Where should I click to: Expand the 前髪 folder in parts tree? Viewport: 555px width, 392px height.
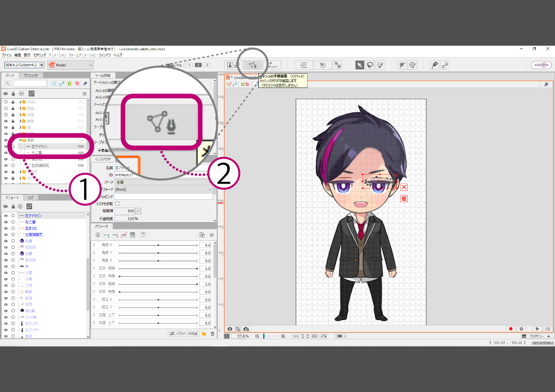coord(20,115)
